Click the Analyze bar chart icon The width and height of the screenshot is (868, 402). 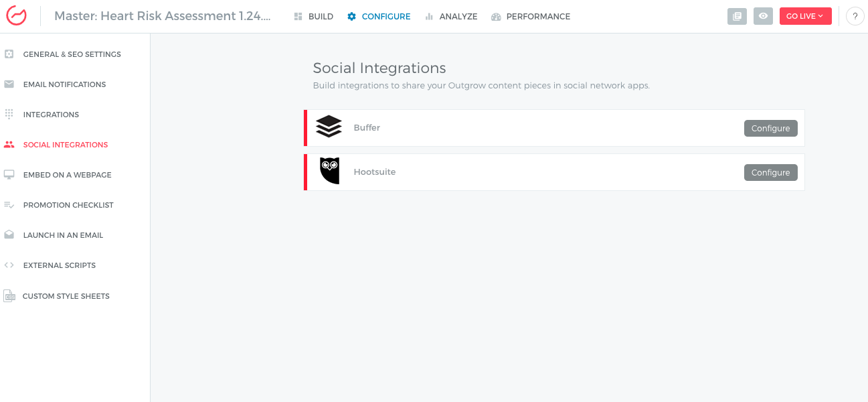429,17
